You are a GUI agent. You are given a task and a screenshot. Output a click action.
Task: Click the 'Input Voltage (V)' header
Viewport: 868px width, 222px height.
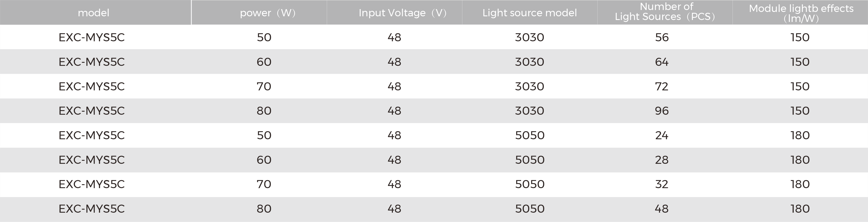(403, 13)
